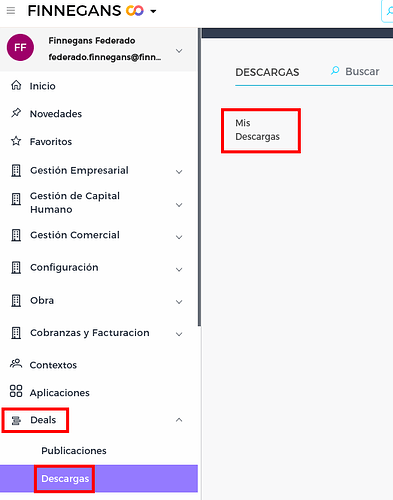This screenshot has height=500, width=393.
Task: Open the Finnegans logo dropdown arrow
Action: 153,11
